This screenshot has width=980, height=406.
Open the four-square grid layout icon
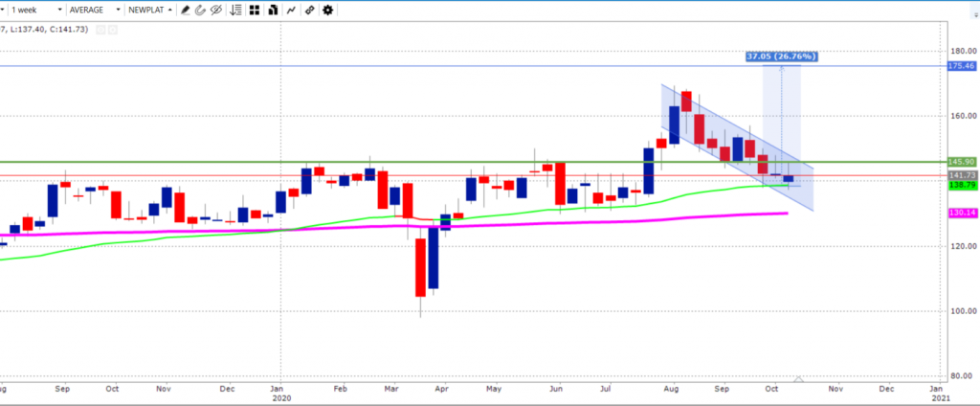coord(254,11)
